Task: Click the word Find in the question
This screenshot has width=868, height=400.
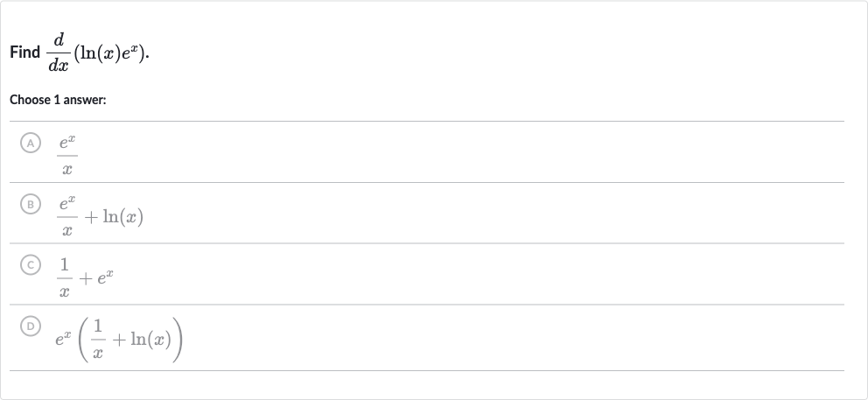Action: click(x=24, y=53)
